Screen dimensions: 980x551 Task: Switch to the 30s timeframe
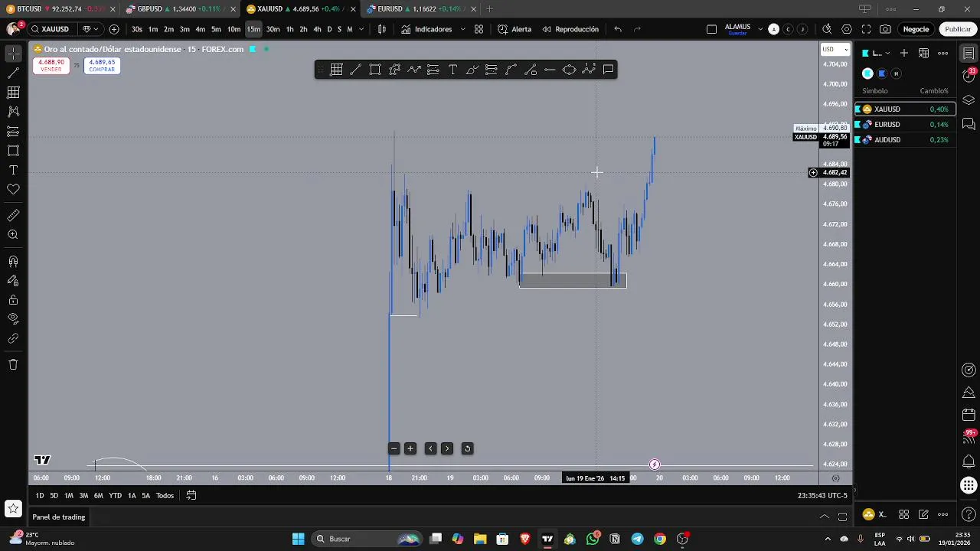click(x=136, y=29)
